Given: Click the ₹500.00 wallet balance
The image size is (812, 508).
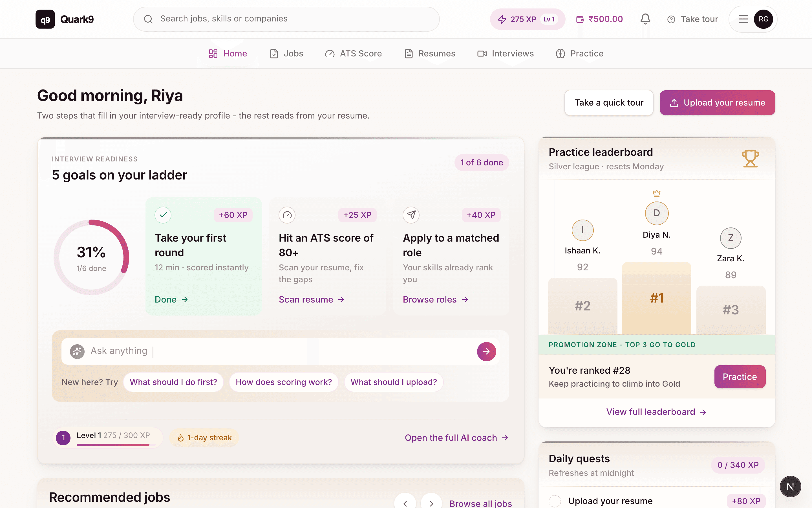Looking at the screenshot, I should pos(599,19).
